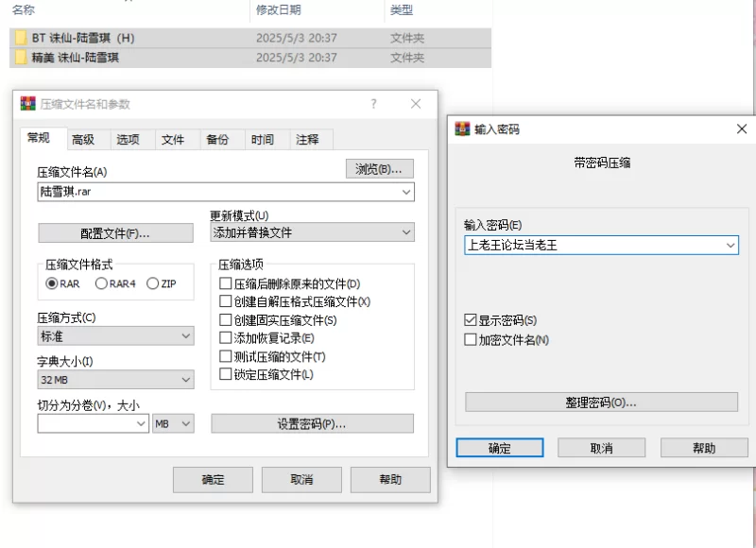Enable 压缩后删除原来的文件 checkbox
The height and width of the screenshot is (548, 756).
(225, 283)
